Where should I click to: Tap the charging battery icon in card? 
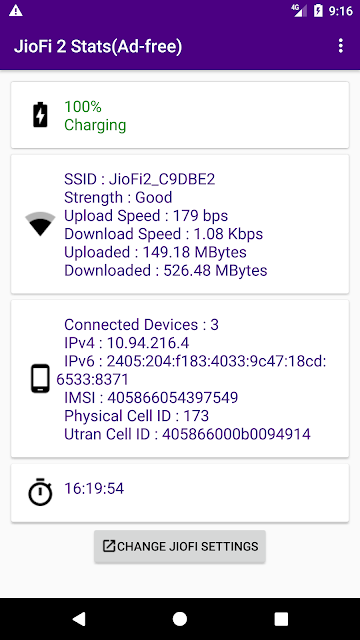point(40,116)
